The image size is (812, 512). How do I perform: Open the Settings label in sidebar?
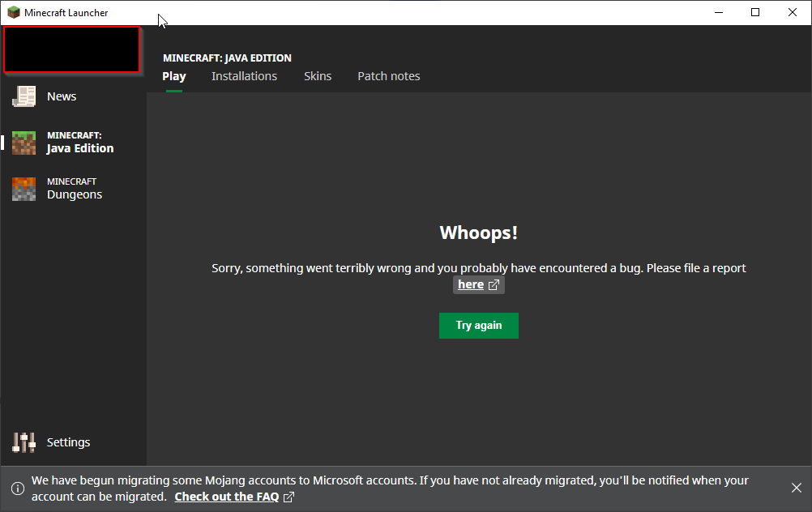68,442
